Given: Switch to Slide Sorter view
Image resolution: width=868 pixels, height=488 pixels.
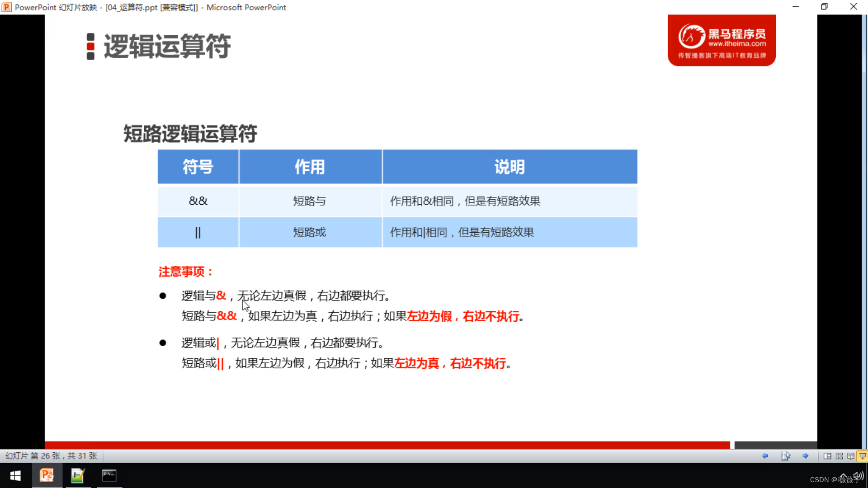Looking at the screenshot, I should coord(839,456).
